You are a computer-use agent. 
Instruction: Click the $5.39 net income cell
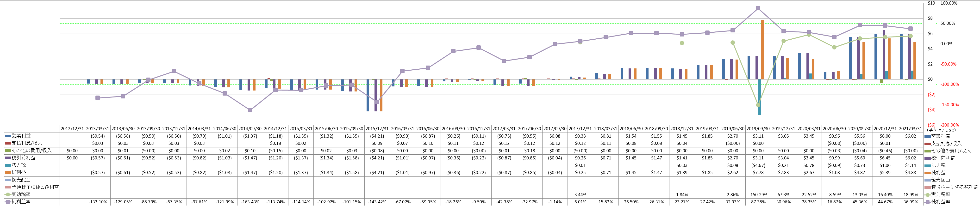885,173
